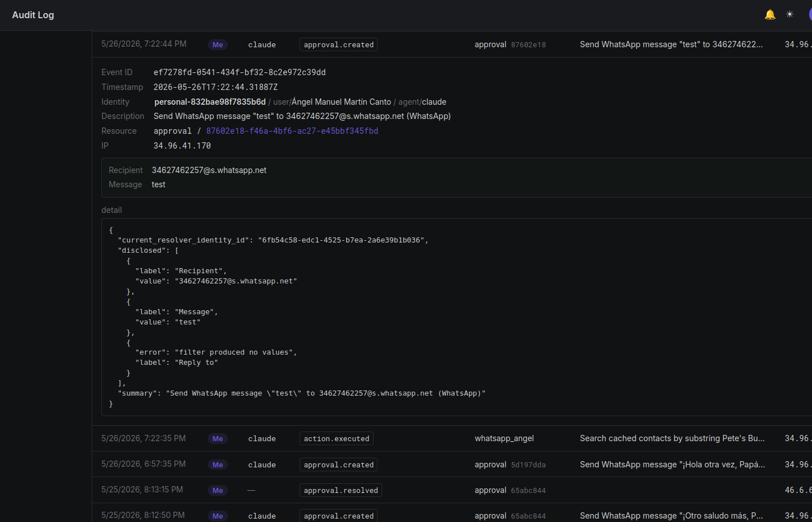
Task: Click the timestamp 5/25/2026, 8:13:15 PM
Action: coord(142,490)
